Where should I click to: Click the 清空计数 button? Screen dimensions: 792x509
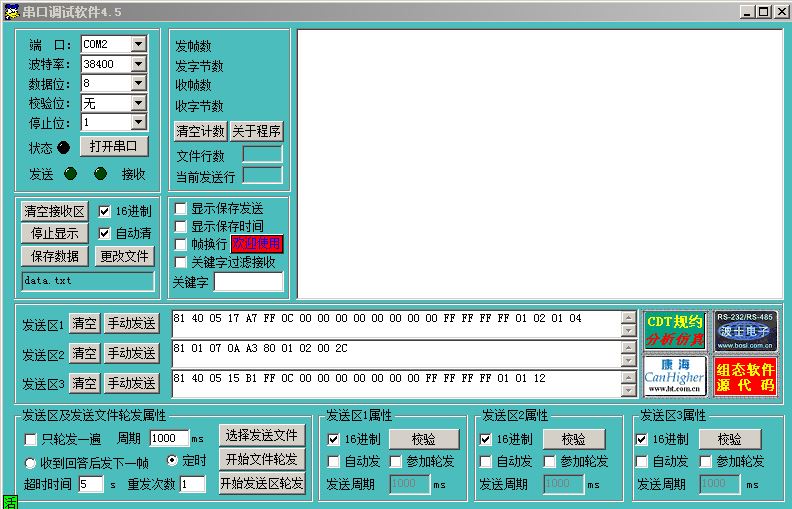pyautogui.click(x=201, y=131)
